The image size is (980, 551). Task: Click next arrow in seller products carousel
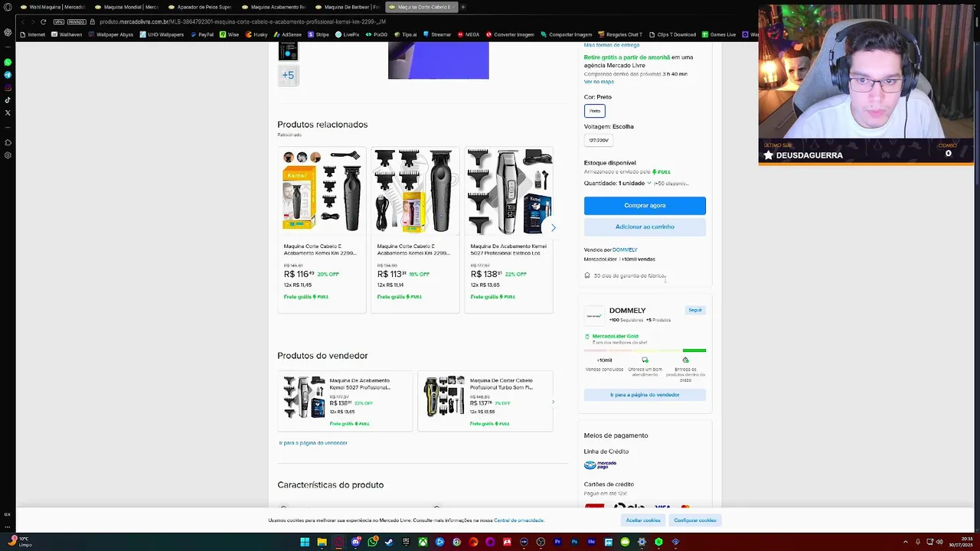click(553, 402)
